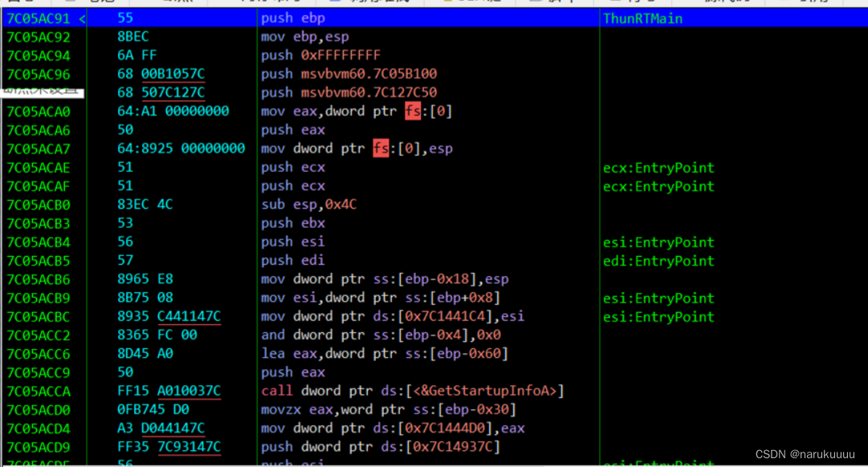This screenshot has height=467, width=868.
Task: Click 'push ecx' at row 7C05ACAF
Action: click(x=293, y=186)
